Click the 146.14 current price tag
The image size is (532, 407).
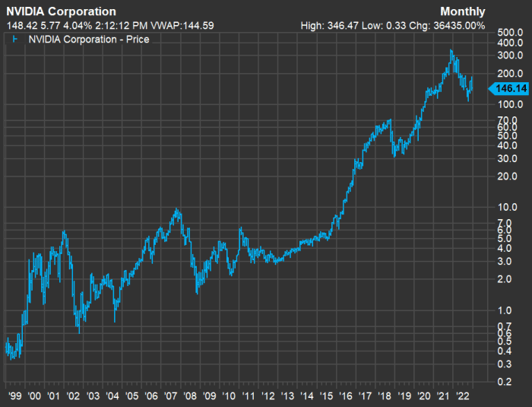(508, 88)
